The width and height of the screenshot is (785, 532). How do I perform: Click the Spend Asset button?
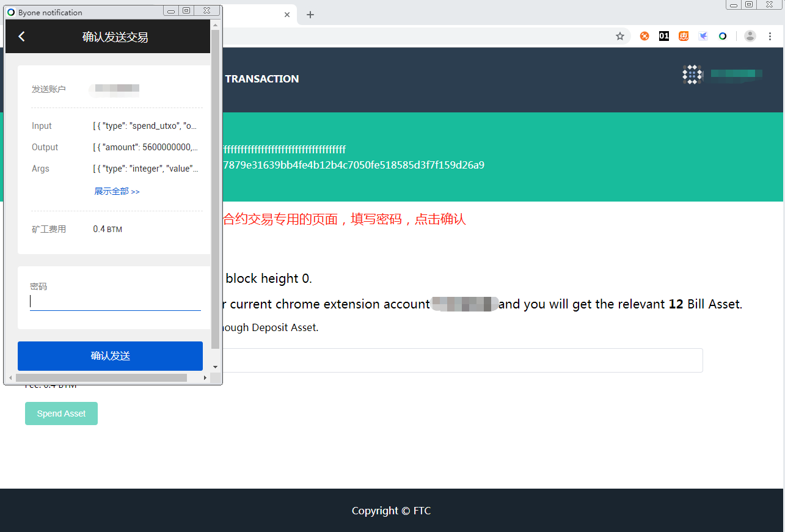[x=61, y=414]
